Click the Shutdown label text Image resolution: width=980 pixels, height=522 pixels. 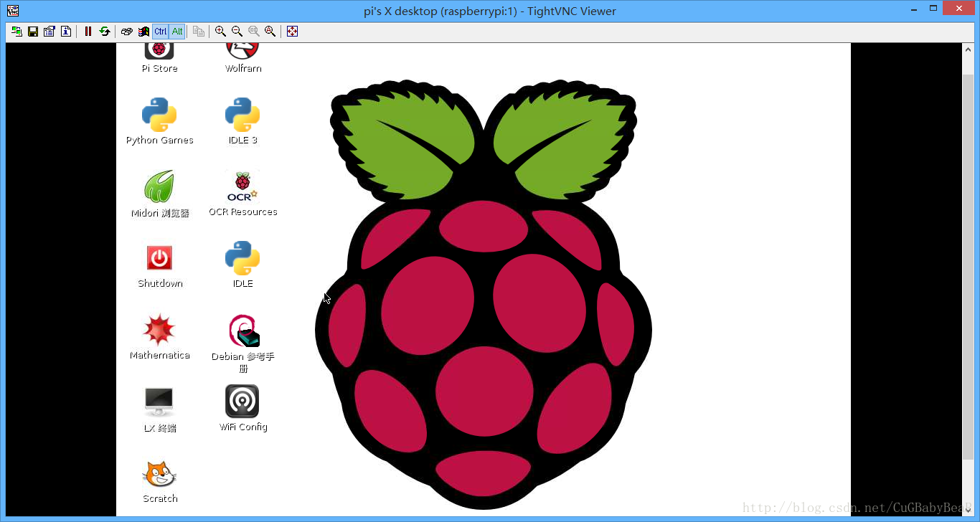[x=160, y=283]
